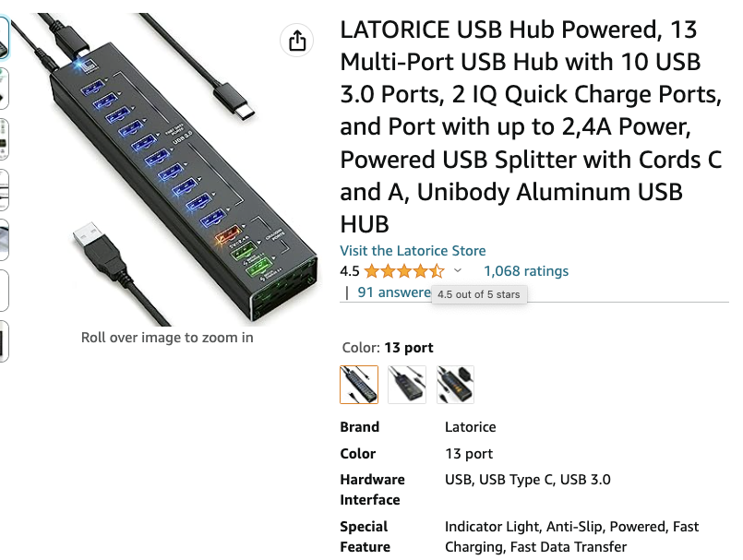The image size is (743, 560).
Task: Select the third thumbnail in image strip
Action: click(x=4, y=138)
